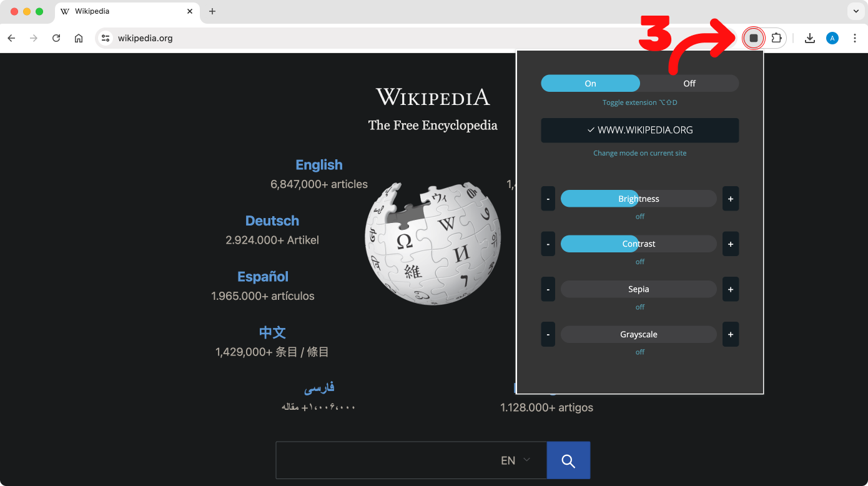Increase Grayscale with plus button
868x486 pixels.
coord(731,334)
